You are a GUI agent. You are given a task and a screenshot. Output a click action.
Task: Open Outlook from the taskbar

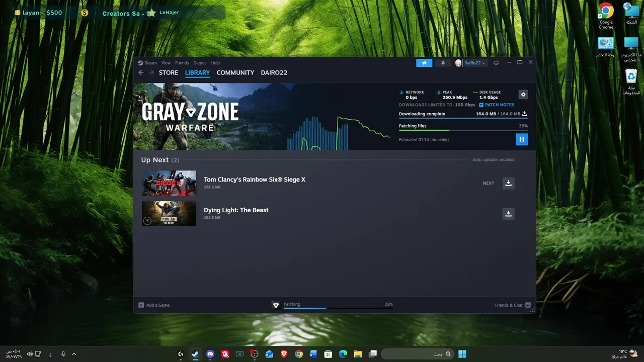click(x=269, y=354)
